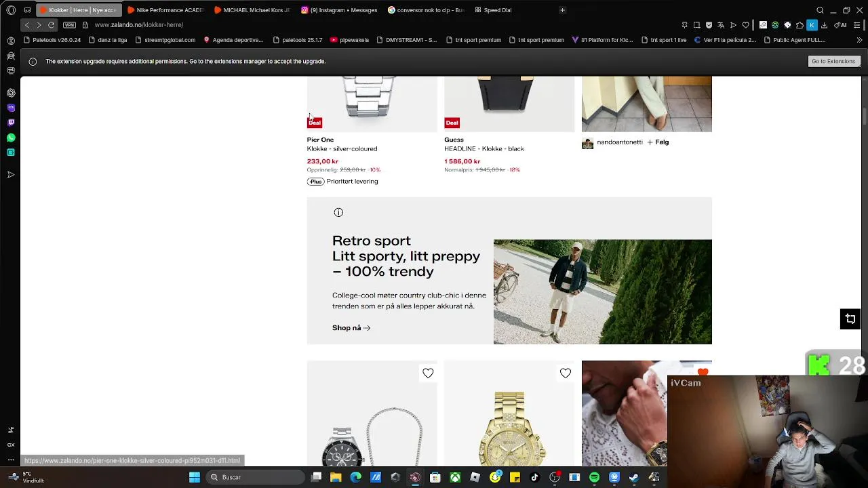Open the DMYSTREAM1 bookmark

click(407, 40)
